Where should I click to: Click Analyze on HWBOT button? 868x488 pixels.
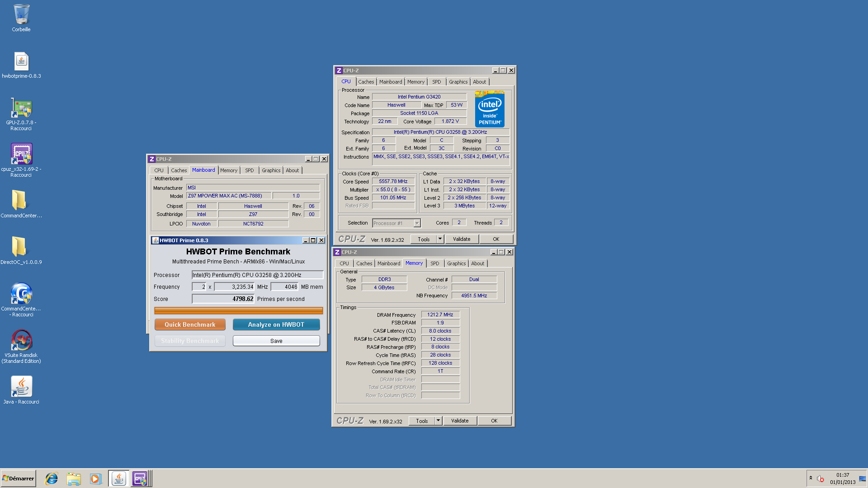(x=276, y=324)
